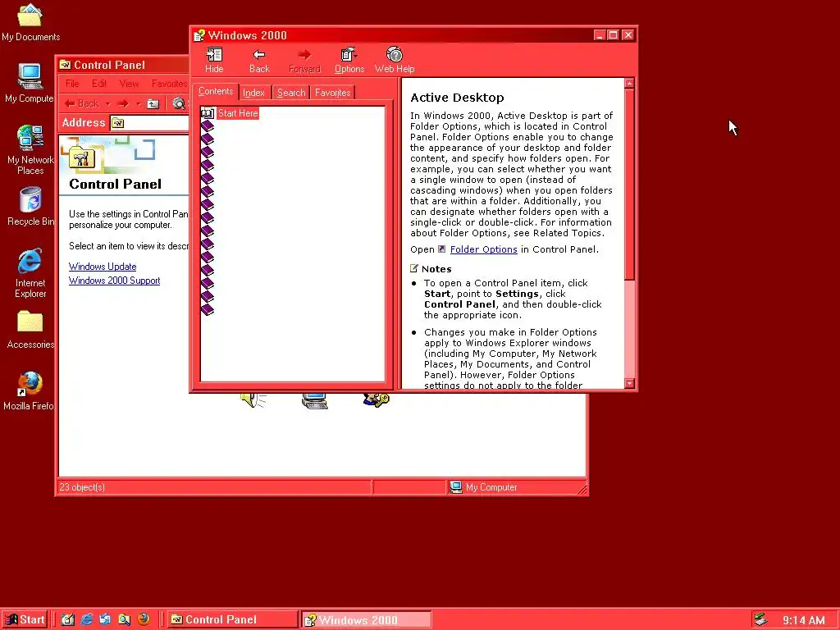Click the help topic scroll-down arrow
The width and height of the screenshot is (840, 630).
click(629, 383)
